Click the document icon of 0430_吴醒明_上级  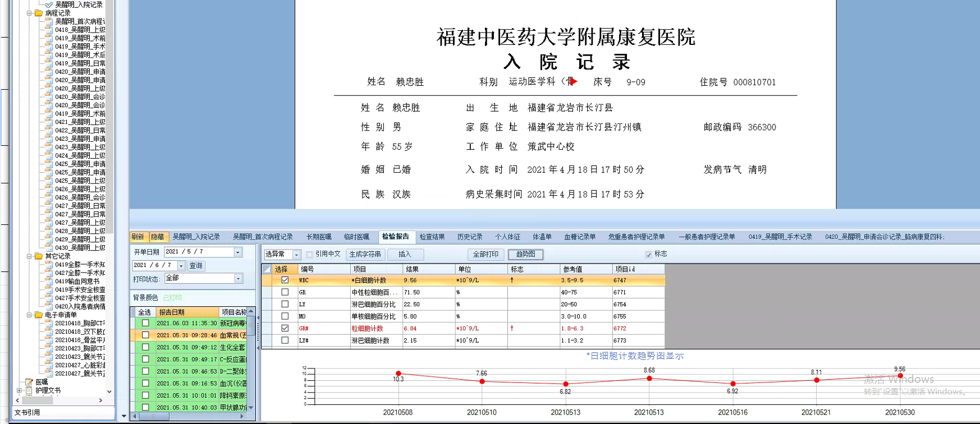pos(49,247)
